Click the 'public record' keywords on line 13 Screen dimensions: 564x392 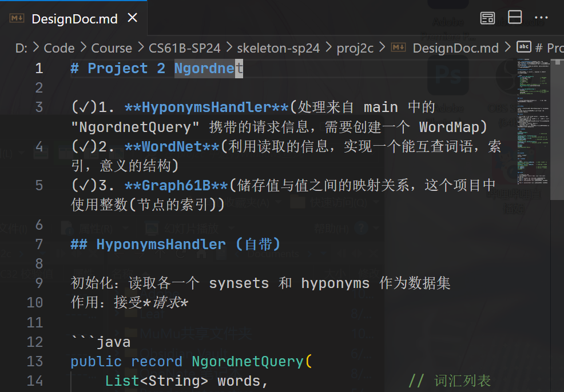tap(126, 362)
